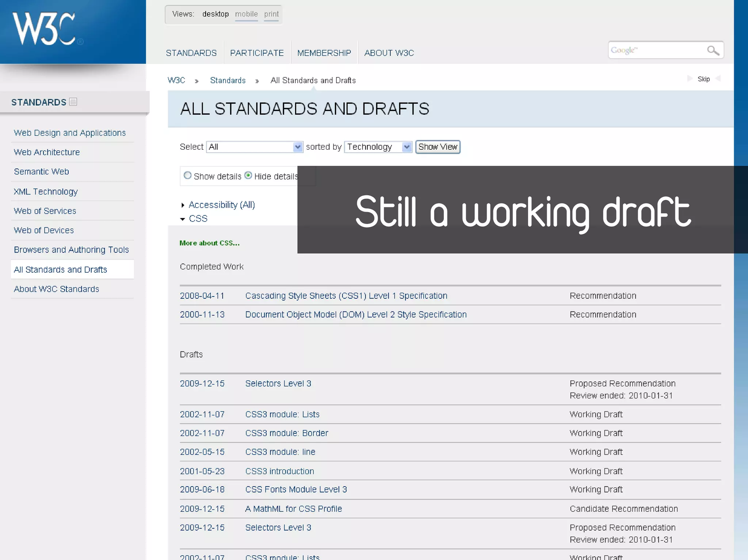
Task: Click the search magnifier icon
Action: click(713, 50)
